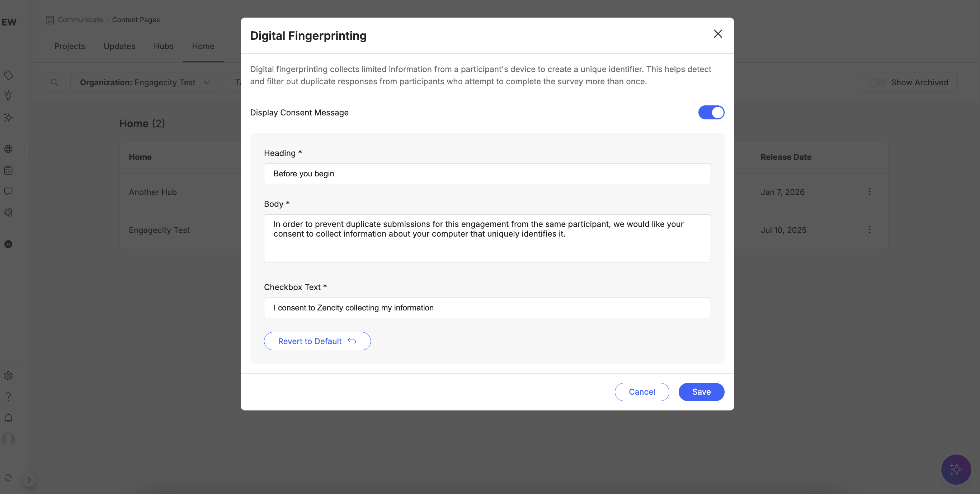Click the help question mark icon
980x494 pixels.
coord(8,396)
